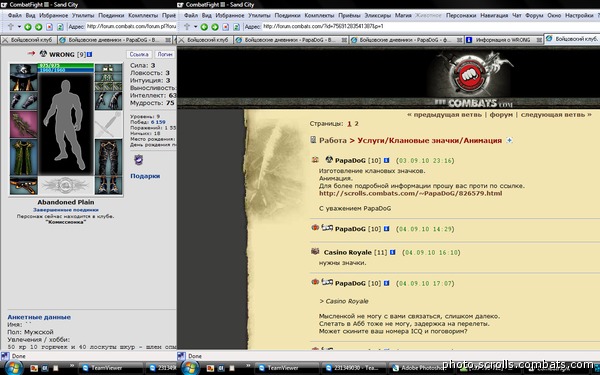Click the green back arrow in right toolbar
The image size is (600, 375).
204,27
